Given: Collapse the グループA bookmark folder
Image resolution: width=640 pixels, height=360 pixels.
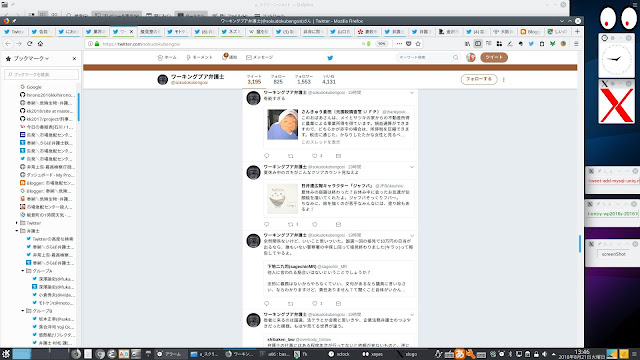Looking at the screenshot, I should tap(22, 271).
